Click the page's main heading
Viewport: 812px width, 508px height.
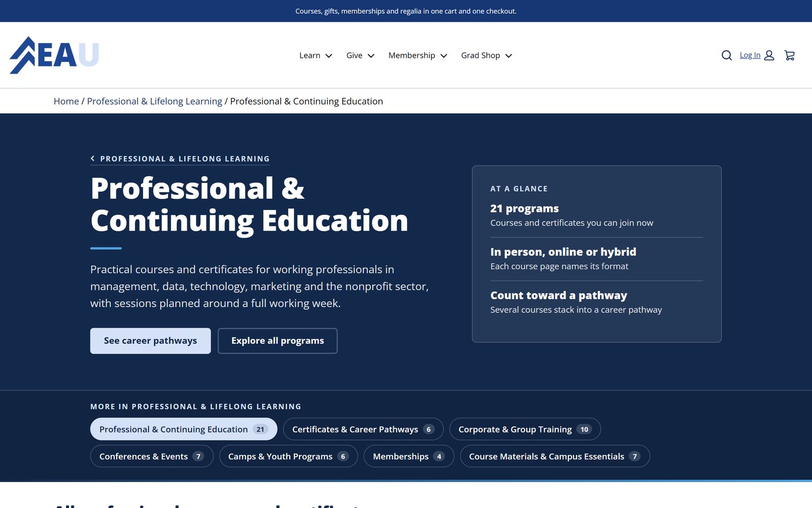249,205
